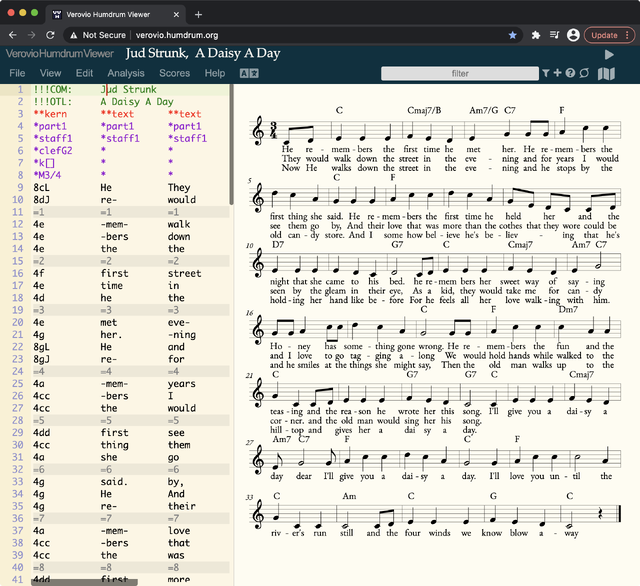
Task: Click the filter funnel icon
Action: [x=546, y=73]
